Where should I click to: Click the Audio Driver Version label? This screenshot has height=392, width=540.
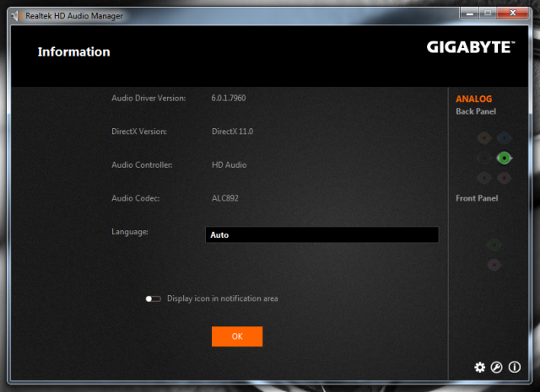click(x=148, y=98)
